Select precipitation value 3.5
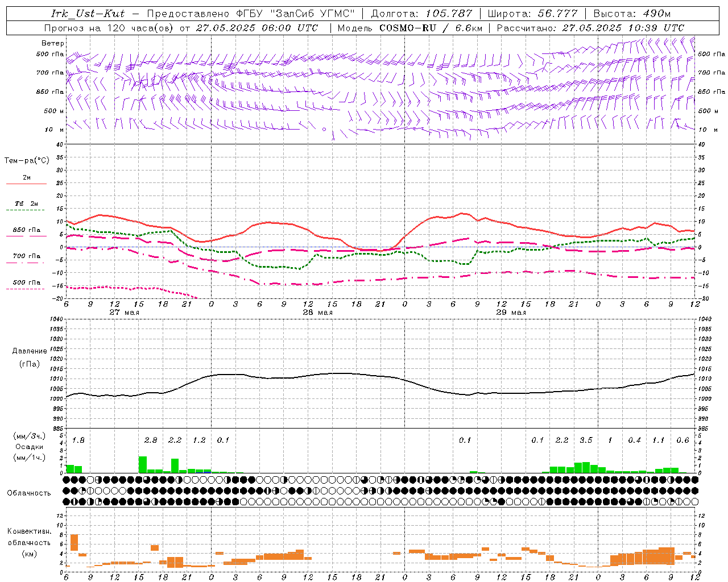Viewport: 728px width, 582px height. [586, 440]
